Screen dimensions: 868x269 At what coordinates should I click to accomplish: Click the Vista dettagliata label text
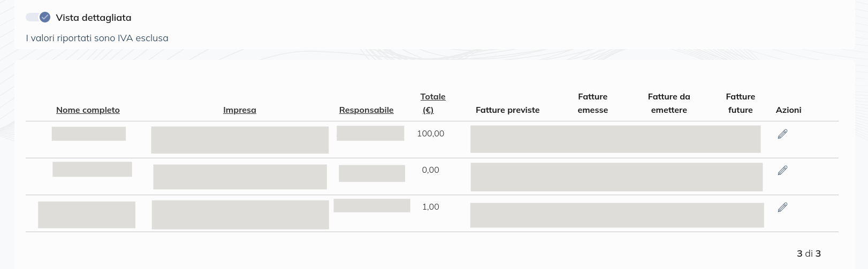[x=93, y=17]
